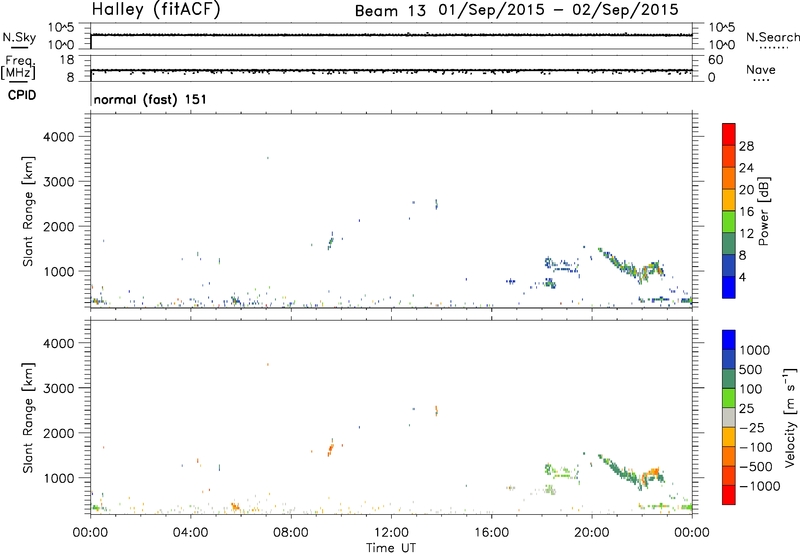The width and height of the screenshot is (800, 554).
Task: Click the '2000' tick in the power panel
Action: pos(59,226)
